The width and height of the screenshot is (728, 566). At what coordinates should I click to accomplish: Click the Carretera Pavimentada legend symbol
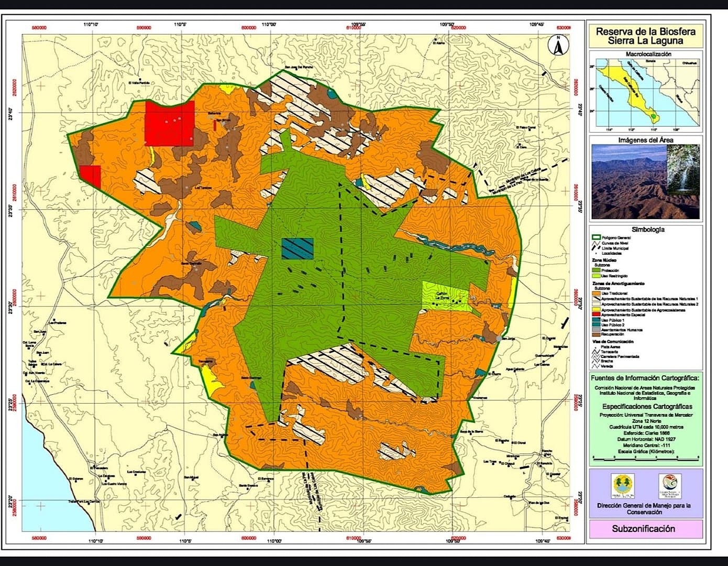pos(595,356)
